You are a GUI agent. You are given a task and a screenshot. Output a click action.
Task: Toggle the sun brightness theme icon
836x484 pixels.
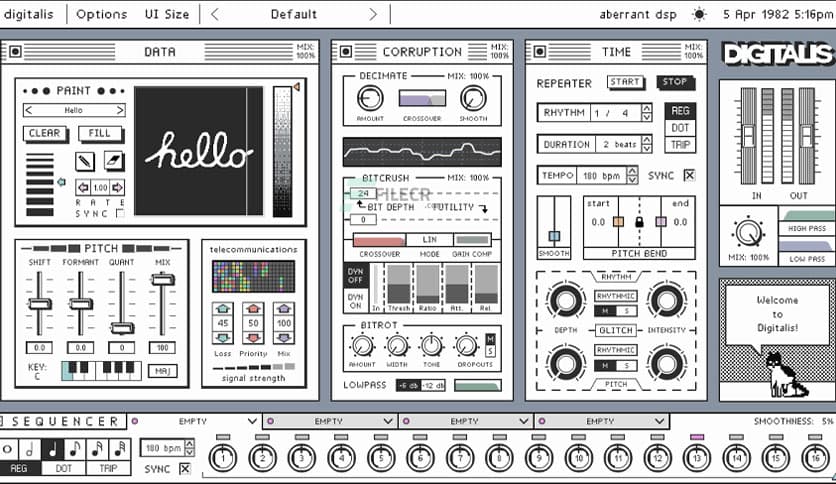(x=699, y=14)
